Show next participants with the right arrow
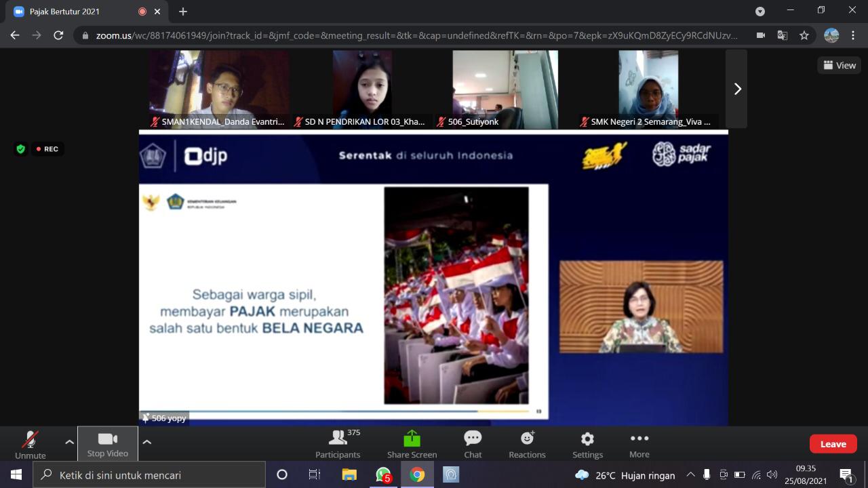Viewport: 868px width, 488px height. coord(737,89)
